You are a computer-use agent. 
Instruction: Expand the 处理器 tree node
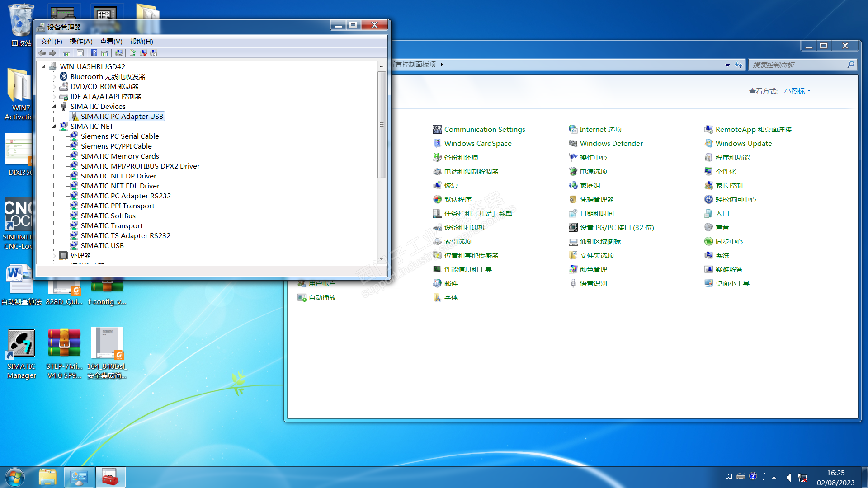(x=54, y=256)
